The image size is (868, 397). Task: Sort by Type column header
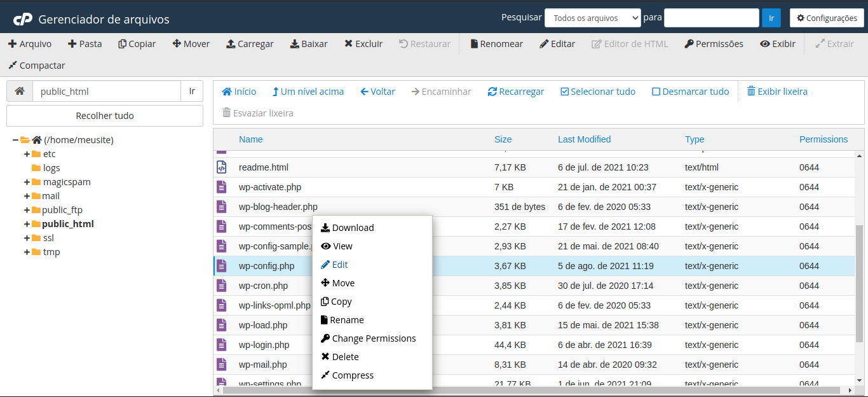click(695, 139)
